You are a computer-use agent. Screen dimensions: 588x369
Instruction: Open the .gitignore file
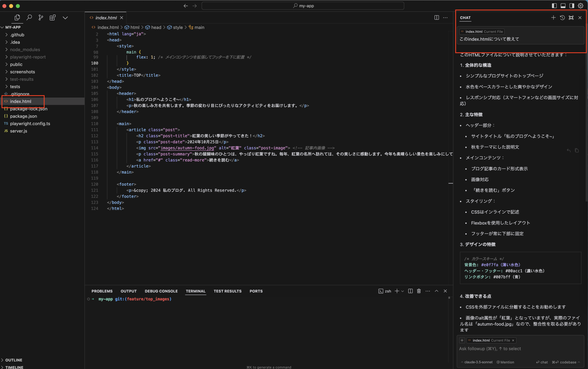(20, 94)
